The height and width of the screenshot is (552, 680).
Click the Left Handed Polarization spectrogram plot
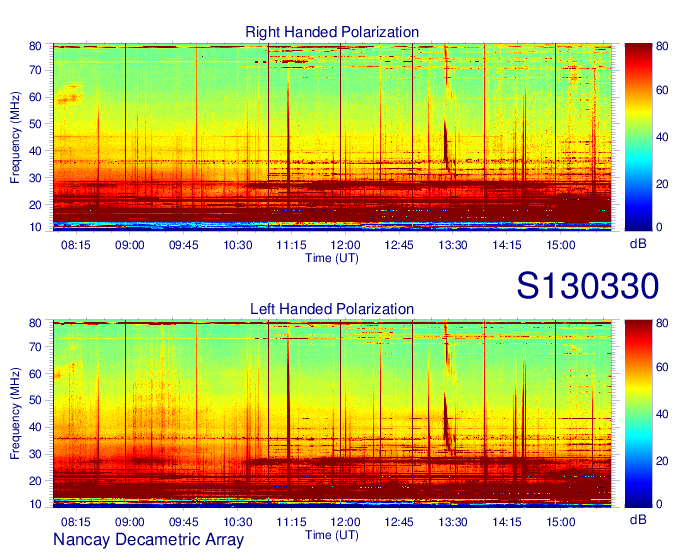[x=332, y=414]
